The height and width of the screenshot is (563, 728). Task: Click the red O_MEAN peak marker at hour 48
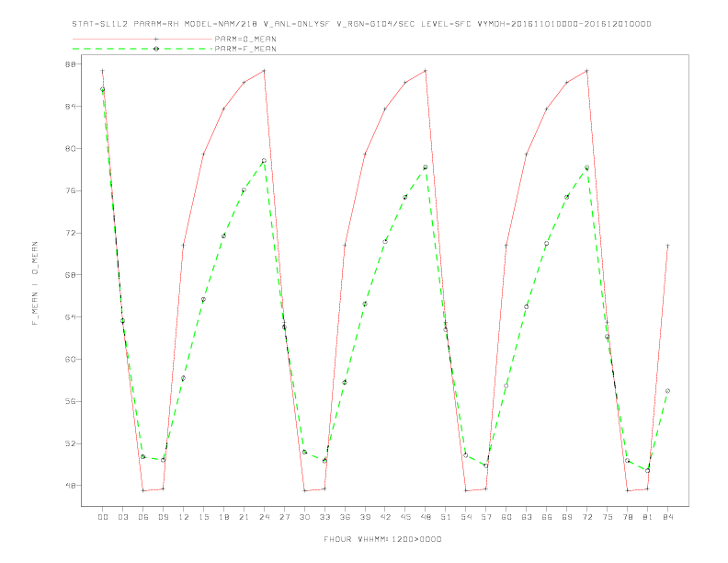click(426, 71)
